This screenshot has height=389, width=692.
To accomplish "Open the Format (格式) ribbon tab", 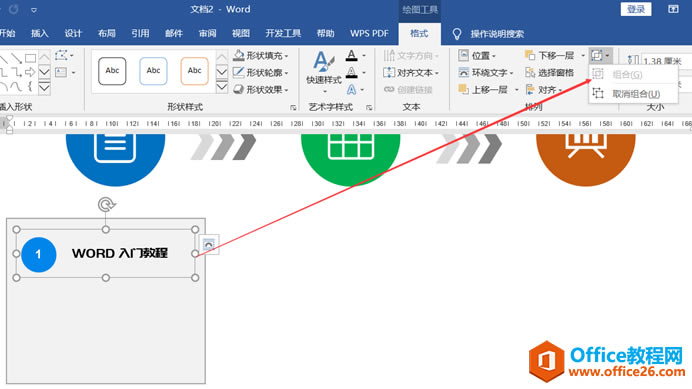I will pyautogui.click(x=419, y=34).
